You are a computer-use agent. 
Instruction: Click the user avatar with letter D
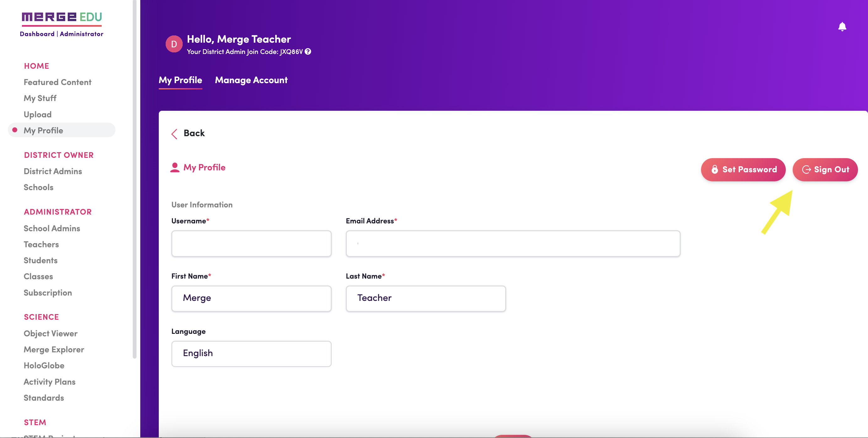pyautogui.click(x=174, y=44)
